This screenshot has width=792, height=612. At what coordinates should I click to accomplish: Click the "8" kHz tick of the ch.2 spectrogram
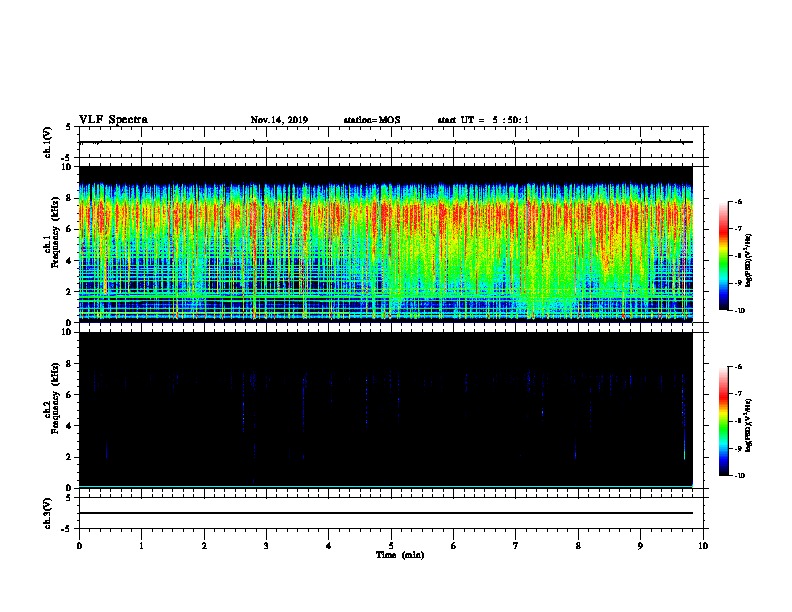point(70,364)
